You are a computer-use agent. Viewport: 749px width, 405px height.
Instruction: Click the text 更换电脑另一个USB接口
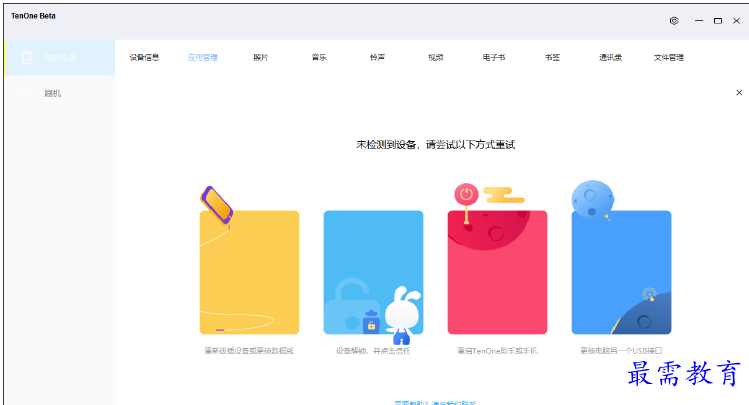tap(621, 351)
